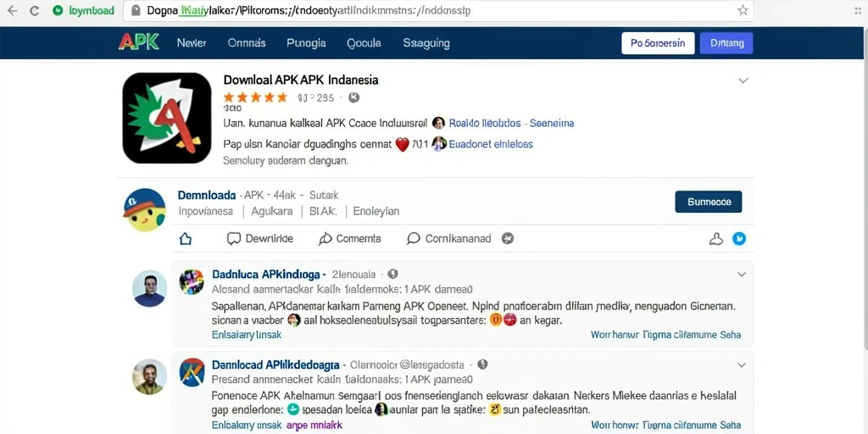Click first commenter's profile photo
The image size is (868, 434).
(149, 288)
